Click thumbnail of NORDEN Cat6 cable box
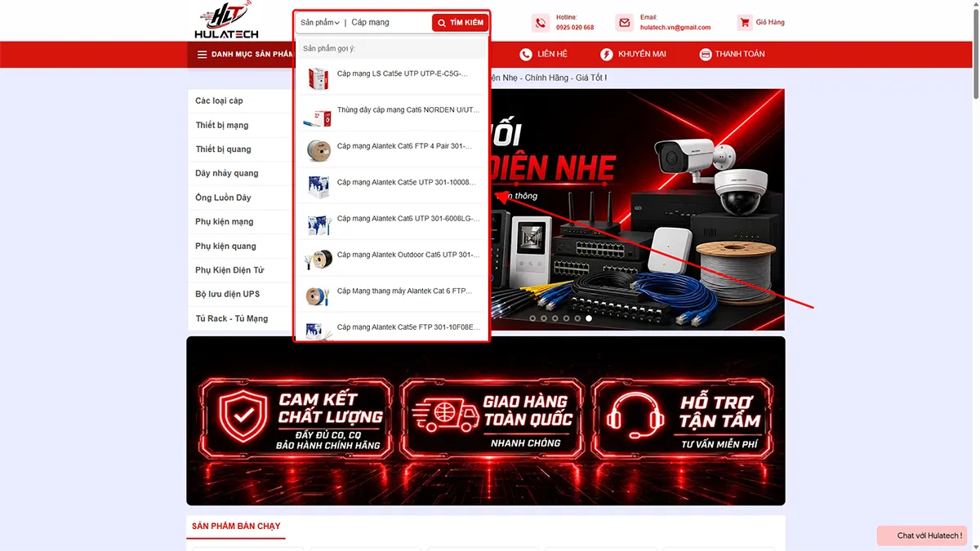 318,116
